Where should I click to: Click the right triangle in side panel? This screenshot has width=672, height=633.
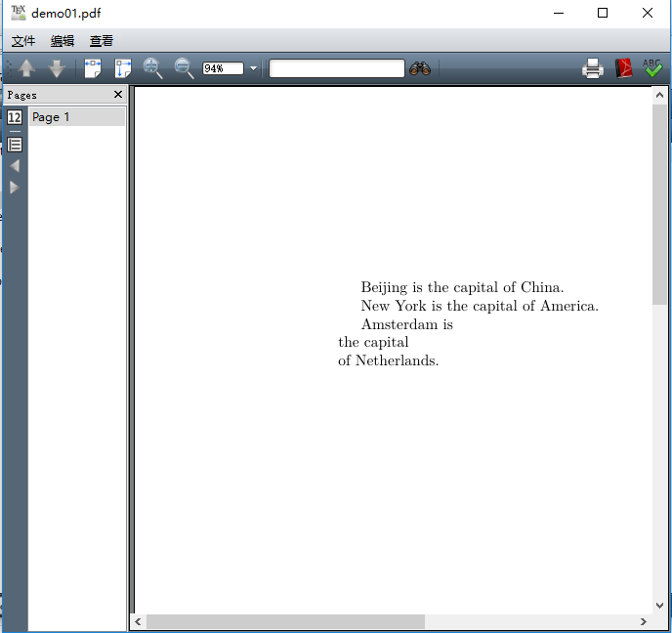15,188
